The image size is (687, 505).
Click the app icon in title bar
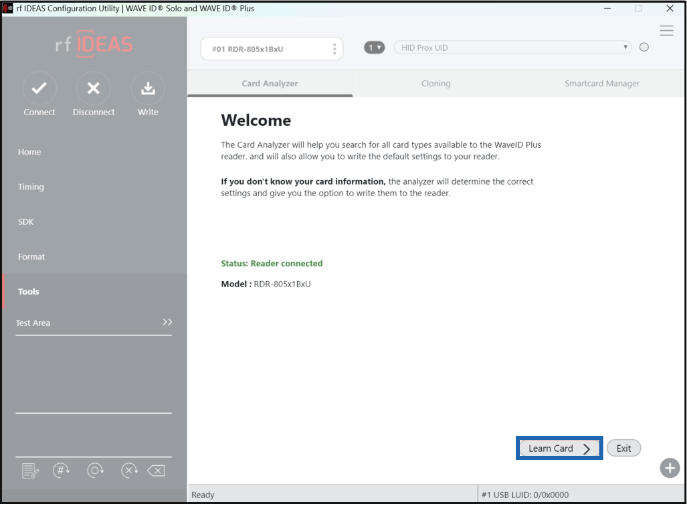tap(7, 8)
